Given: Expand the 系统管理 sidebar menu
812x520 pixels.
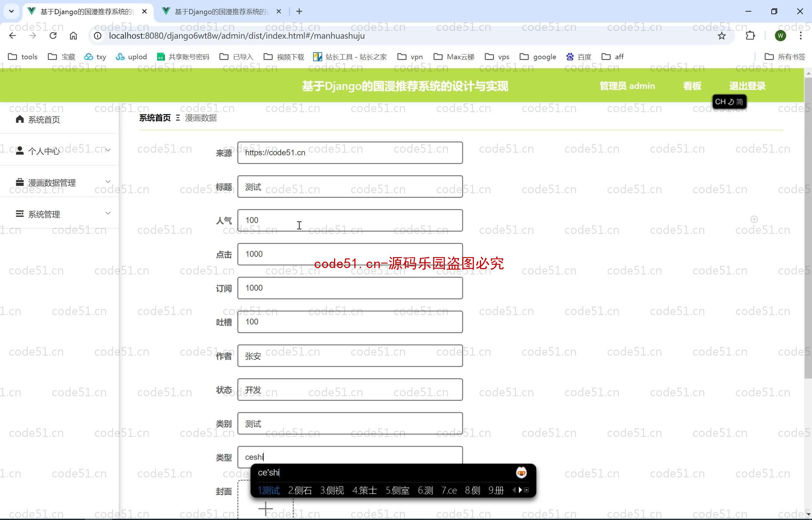Looking at the screenshot, I should point(59,214).
